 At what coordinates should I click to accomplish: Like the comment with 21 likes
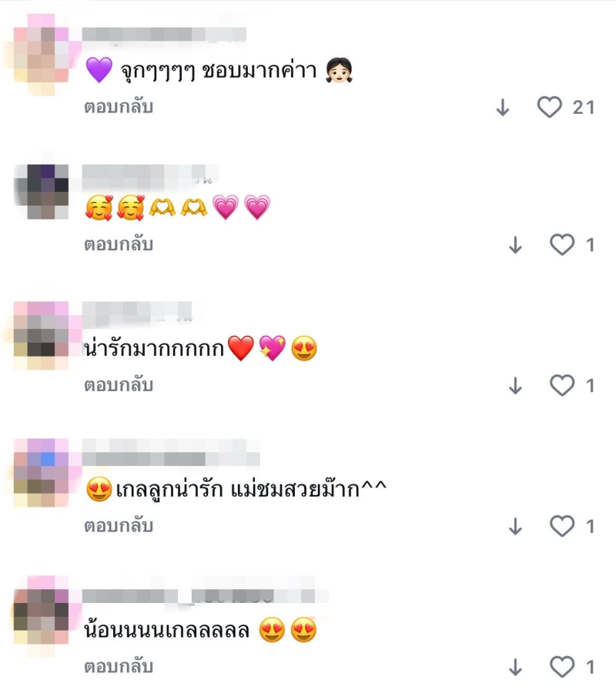[x=549, y=107]
